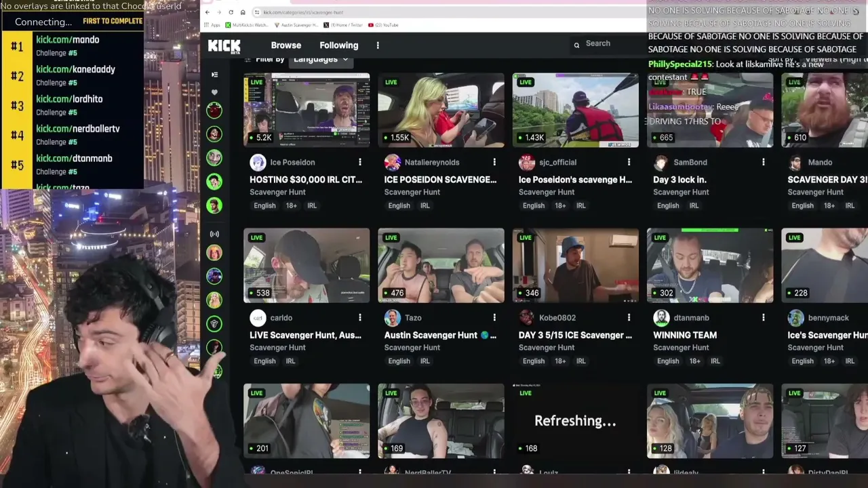Image resolution: width=868 pixels, height=488 pixels.
Task: Select English tag on Kobe0802 card
Action: 534,361
